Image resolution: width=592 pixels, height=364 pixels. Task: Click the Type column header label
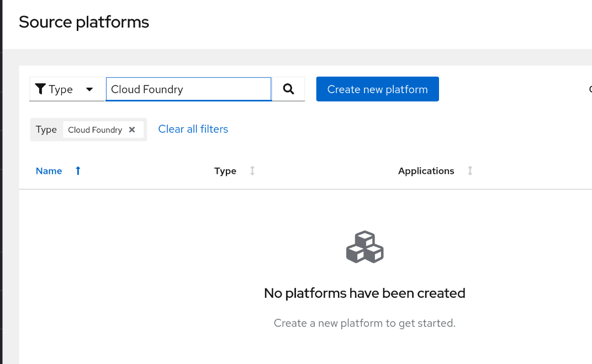click(225, 171)
